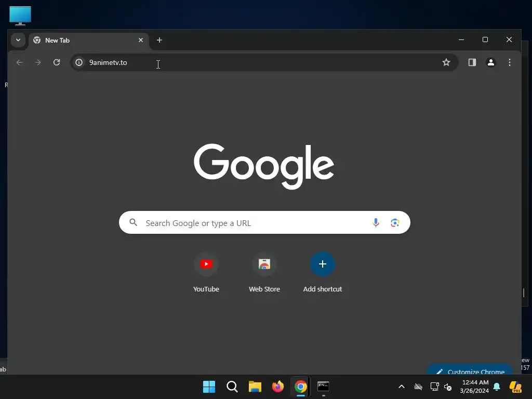
Task: Focus the Search Google or type a URL box
Action: click(264, 222)
